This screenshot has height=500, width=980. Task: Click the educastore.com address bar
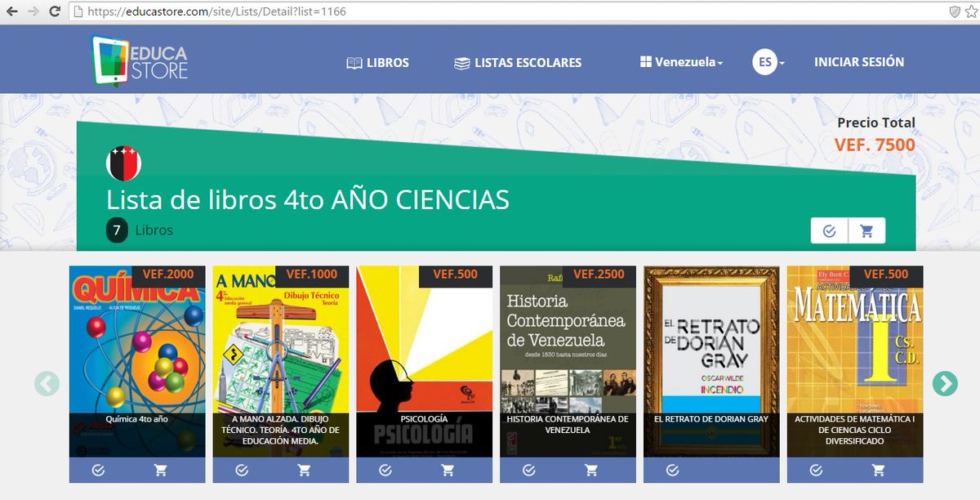(x=506, y=12)
